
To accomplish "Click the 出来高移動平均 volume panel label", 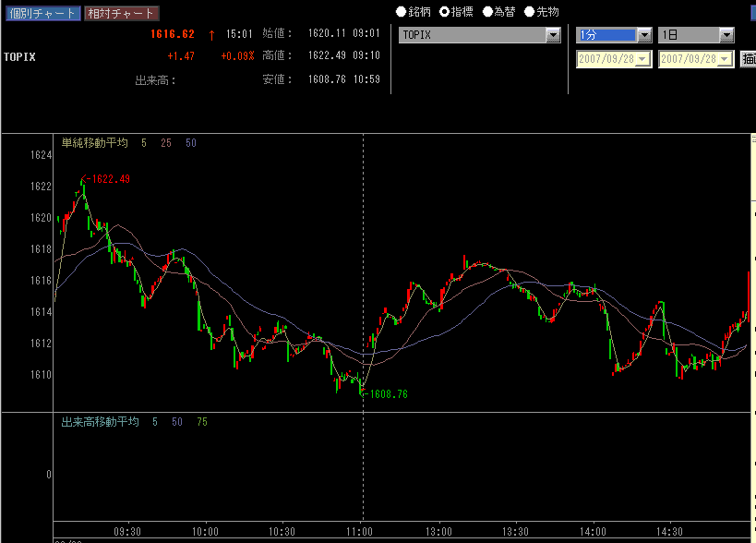I will coord(100,422).
